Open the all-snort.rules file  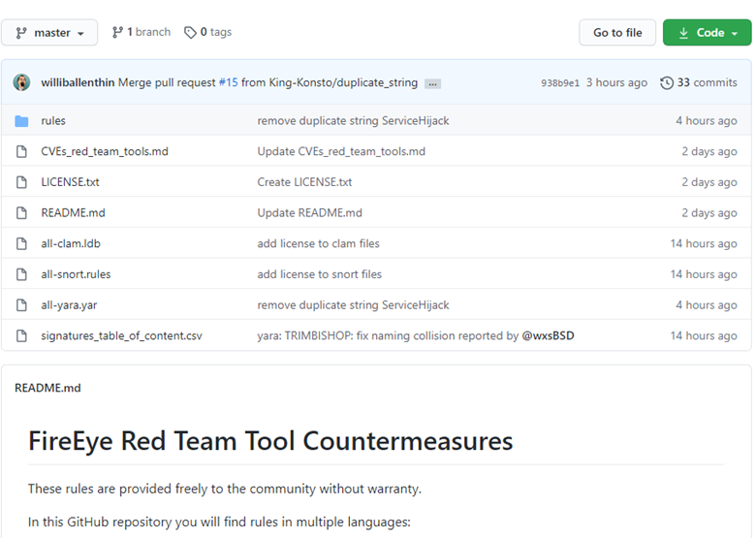76,274
